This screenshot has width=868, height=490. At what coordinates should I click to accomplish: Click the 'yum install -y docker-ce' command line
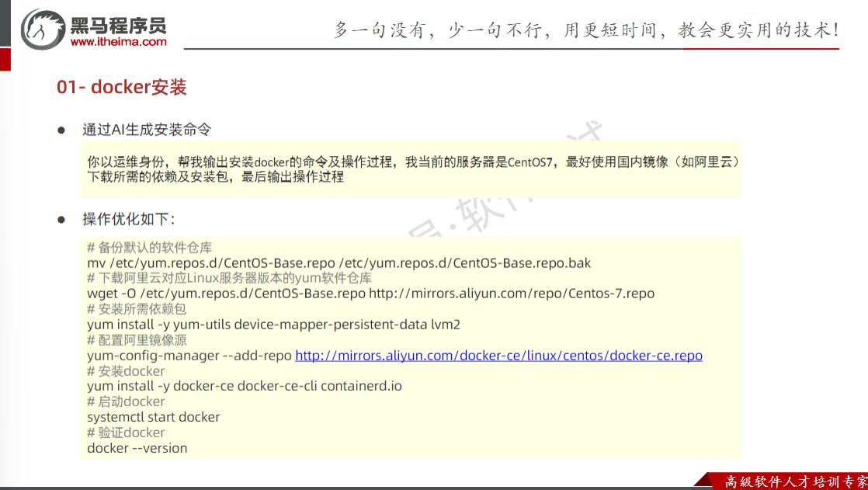[x=244, y=386]
